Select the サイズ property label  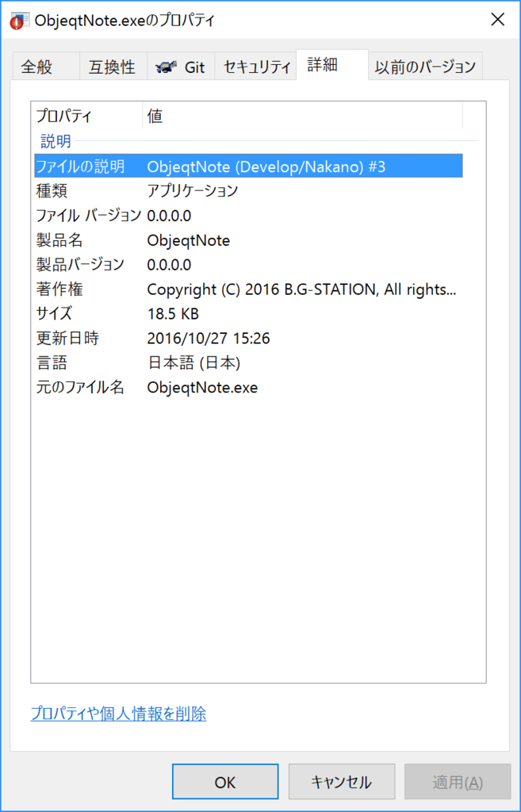(54, 314)
